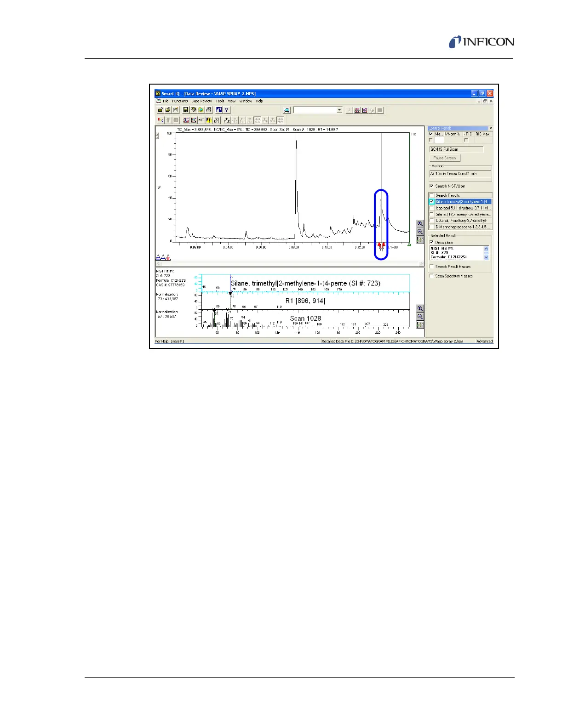
Task: Check the Octanal, 7-methoxy-3,7-dimethyl result checkbox
Action: (431, 221)
